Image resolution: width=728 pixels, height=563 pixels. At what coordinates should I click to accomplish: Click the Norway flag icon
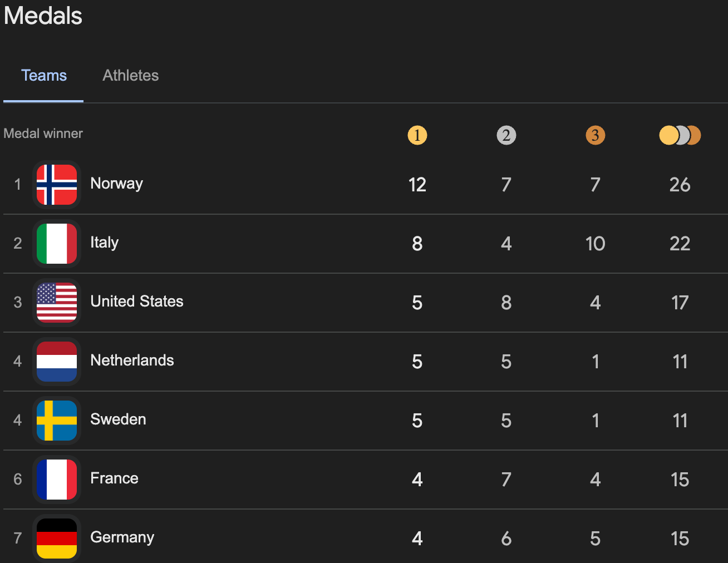tap(57, 185)
